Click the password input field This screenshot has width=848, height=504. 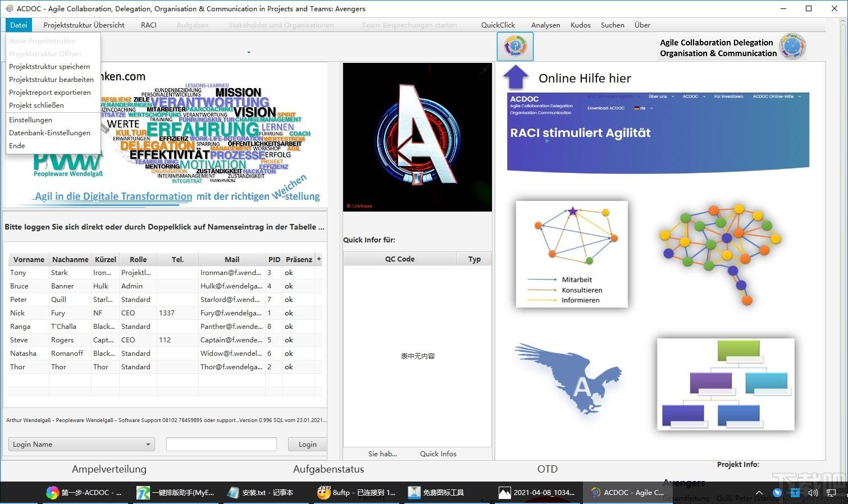[x=221, y=445]
